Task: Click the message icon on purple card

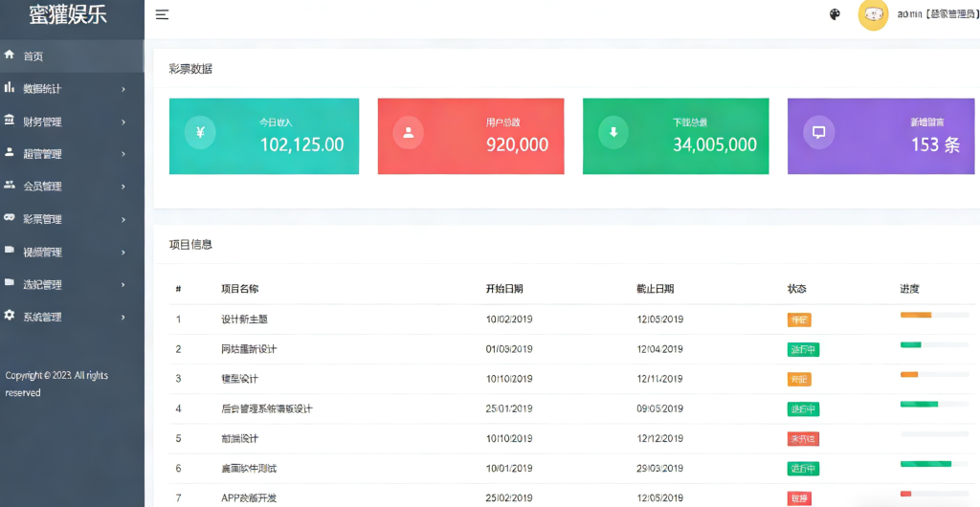Action: coord(818,132)
